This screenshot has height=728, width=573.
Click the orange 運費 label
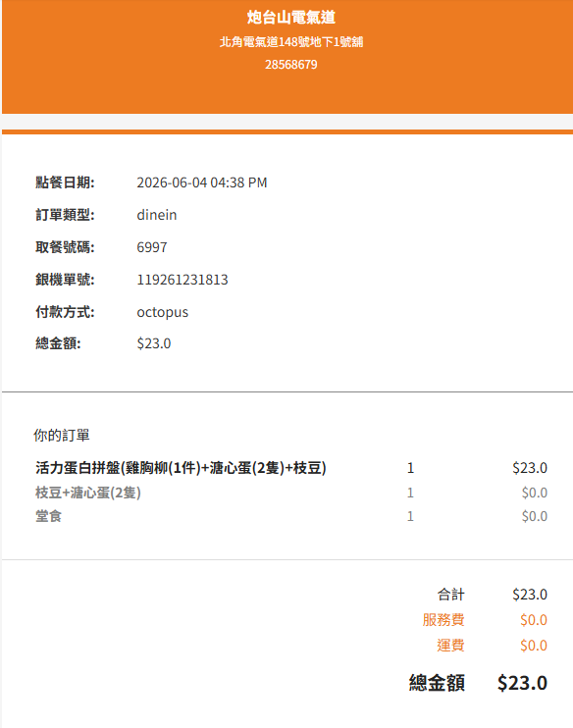click(x=450, y=646)
